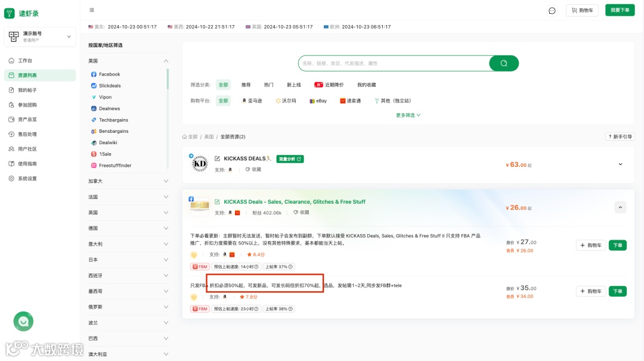Open 资产总览 in the sidebar
The height and width of the screenshot is (361, 644).
[40, 119]
